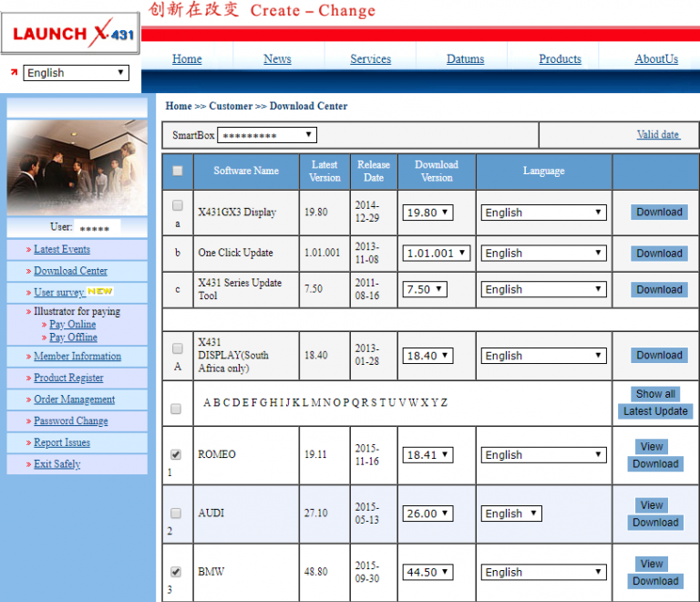The height and width of the screenshot is (602, 700).
Task: Click the Valid date link
Action: point(658,134)
